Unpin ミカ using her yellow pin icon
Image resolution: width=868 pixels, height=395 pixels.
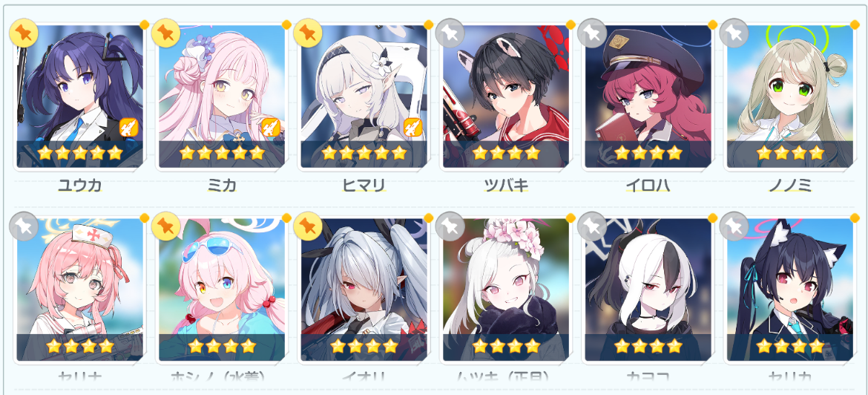tap(165, 33)
